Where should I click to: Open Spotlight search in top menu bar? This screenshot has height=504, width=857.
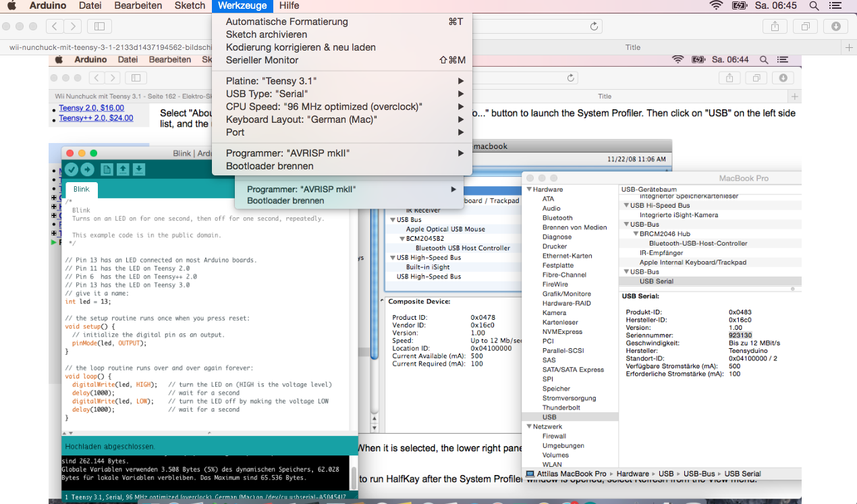tap(814, 5)
